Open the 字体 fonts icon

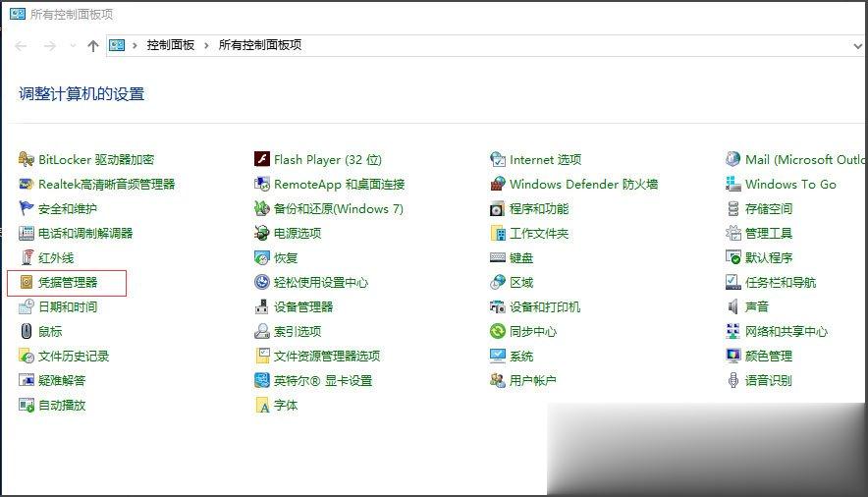262,405
